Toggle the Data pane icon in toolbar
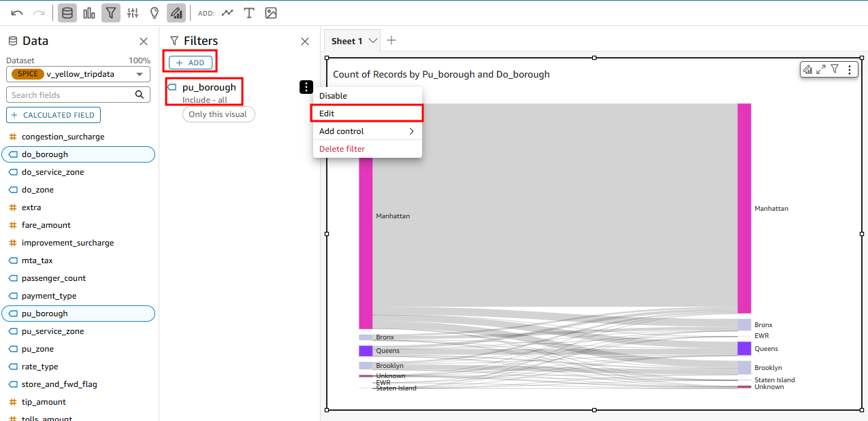 (x=67, y=13)
